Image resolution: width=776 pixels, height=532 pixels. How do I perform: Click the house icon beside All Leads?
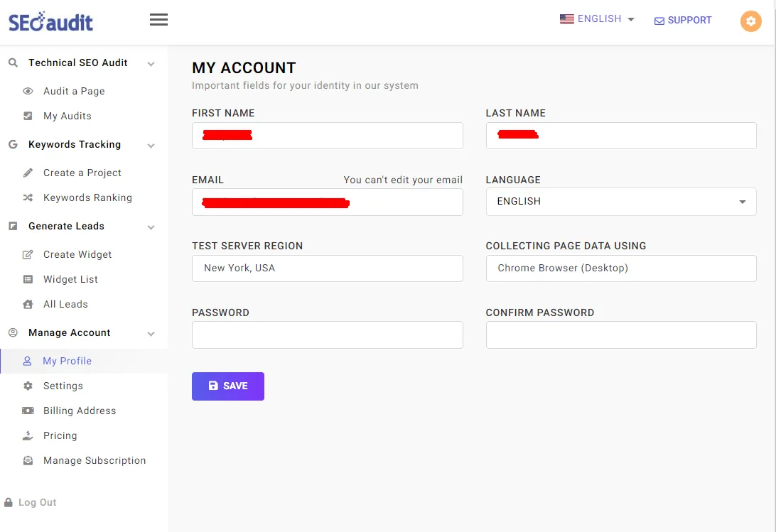click(x=28, y=304)
